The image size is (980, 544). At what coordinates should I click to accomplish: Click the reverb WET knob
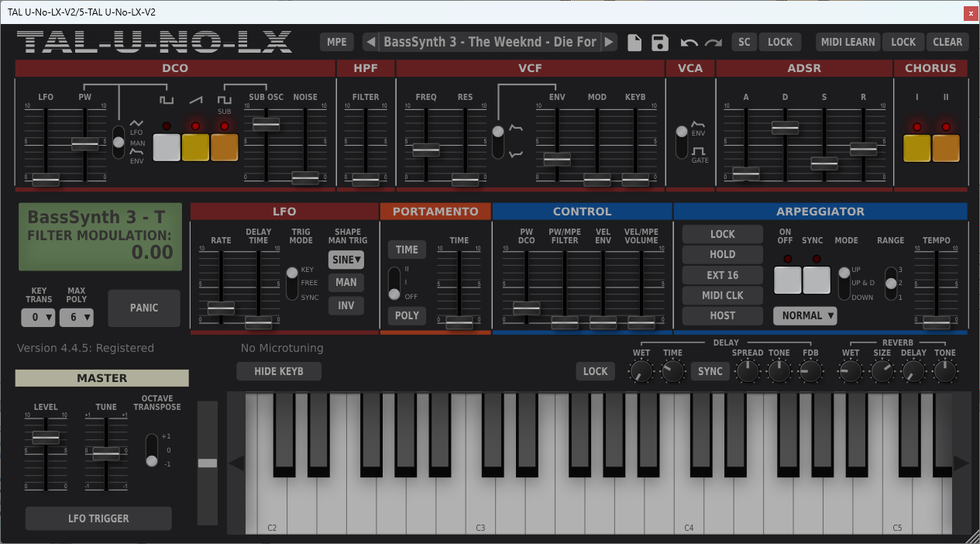click(x=850, y=373)
